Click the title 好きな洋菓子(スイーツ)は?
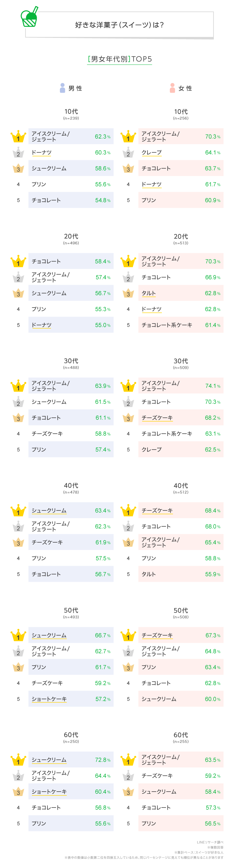This screenshot has width=239, height=868. point(119,25)
